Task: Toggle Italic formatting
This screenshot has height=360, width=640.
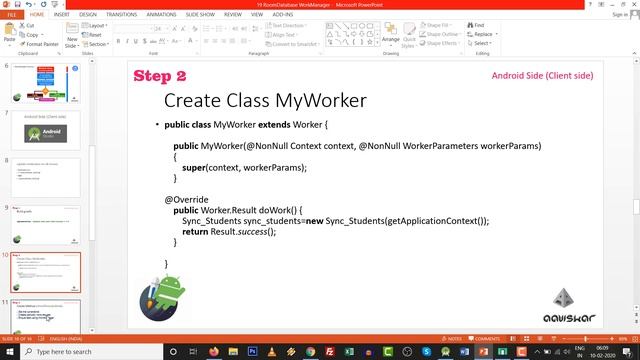Action: tap(127, 41)
